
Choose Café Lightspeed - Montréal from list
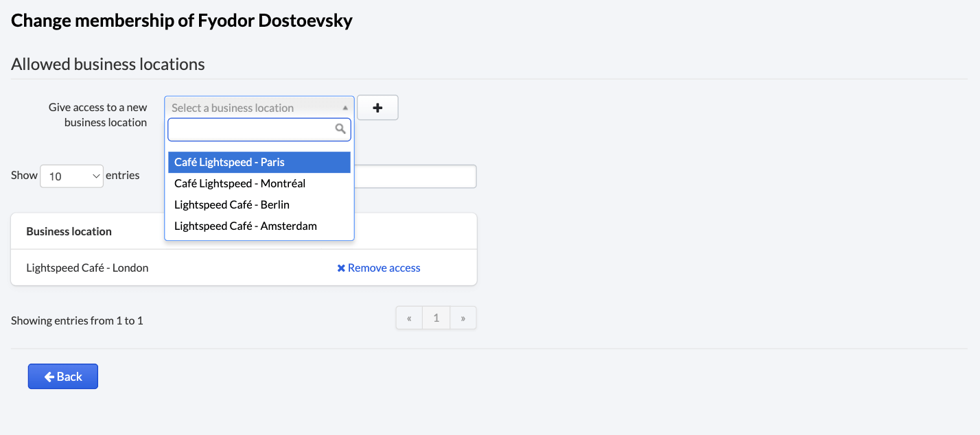[x=259, y=184]
